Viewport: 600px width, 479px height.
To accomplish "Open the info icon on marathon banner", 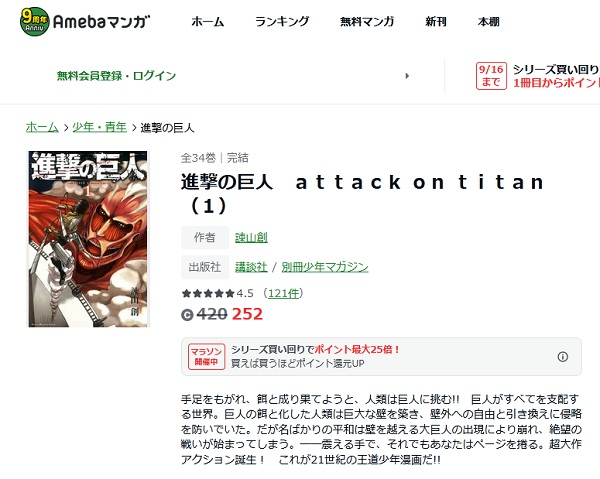I will [x=562, y=357].
